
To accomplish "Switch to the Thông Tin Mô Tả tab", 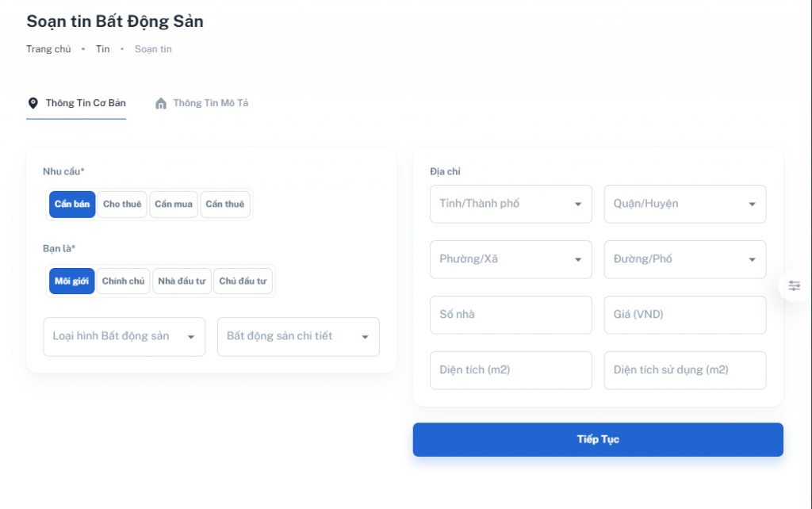I will pyautogui.click(x=202, y=104).
